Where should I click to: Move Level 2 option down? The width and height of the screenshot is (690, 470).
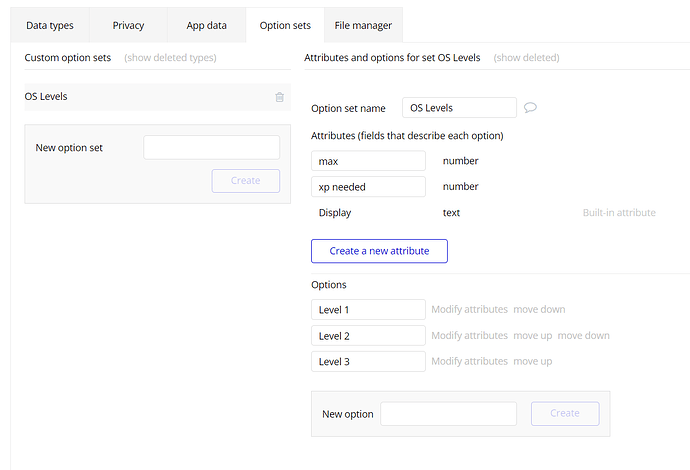(583, 336)
